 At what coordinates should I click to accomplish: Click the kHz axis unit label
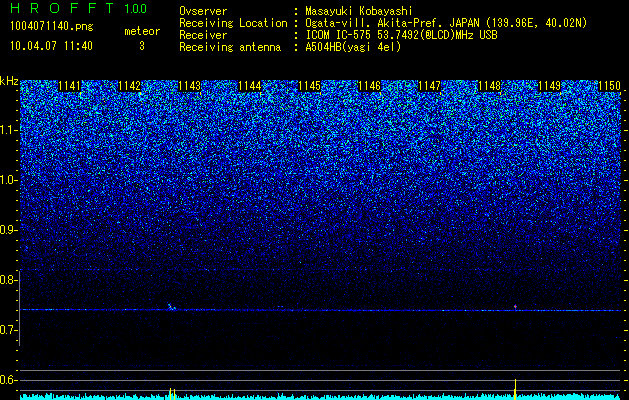click(9, 81)
